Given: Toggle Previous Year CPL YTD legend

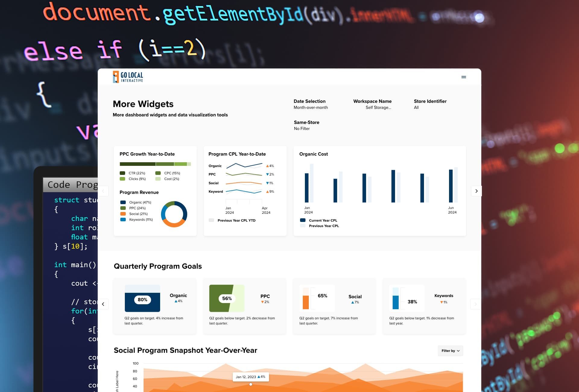Looking at the screenshot, I should [211, 220].
